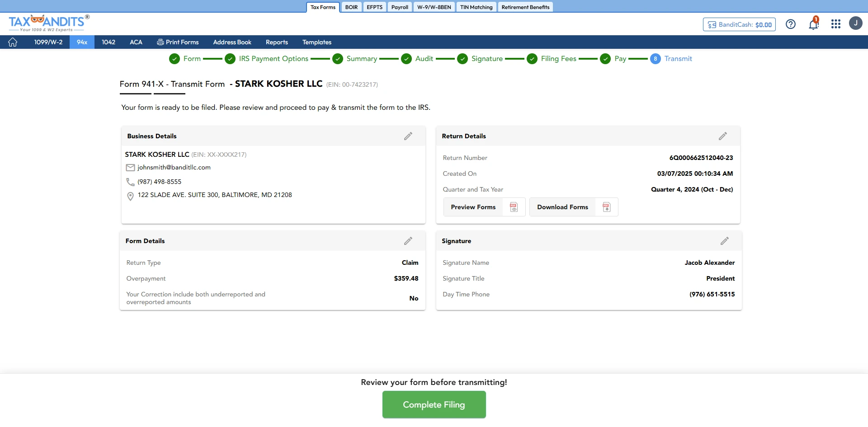
Task: Click the johnsmith@banditllc.com email text
Action: [174, 167]
